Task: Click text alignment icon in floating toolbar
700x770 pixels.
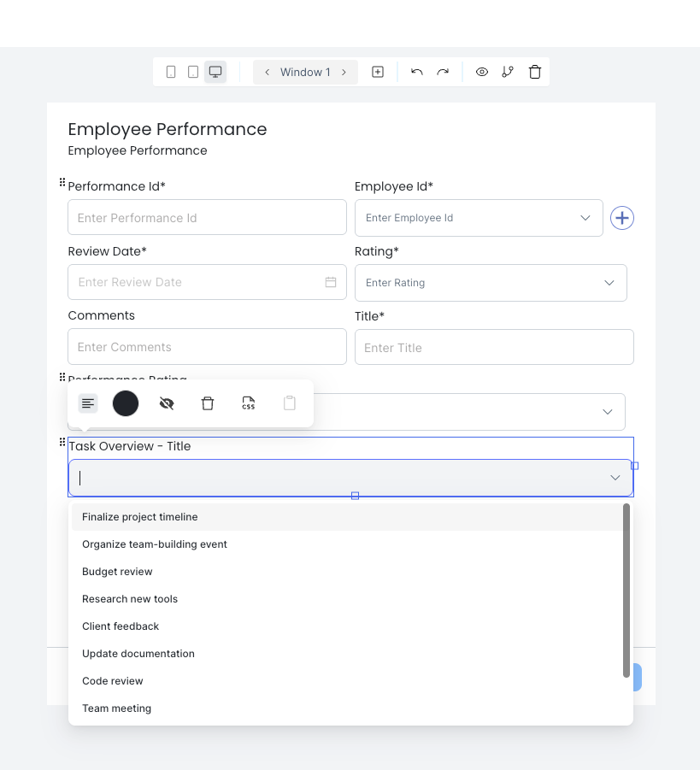Action: pos(88,403)
